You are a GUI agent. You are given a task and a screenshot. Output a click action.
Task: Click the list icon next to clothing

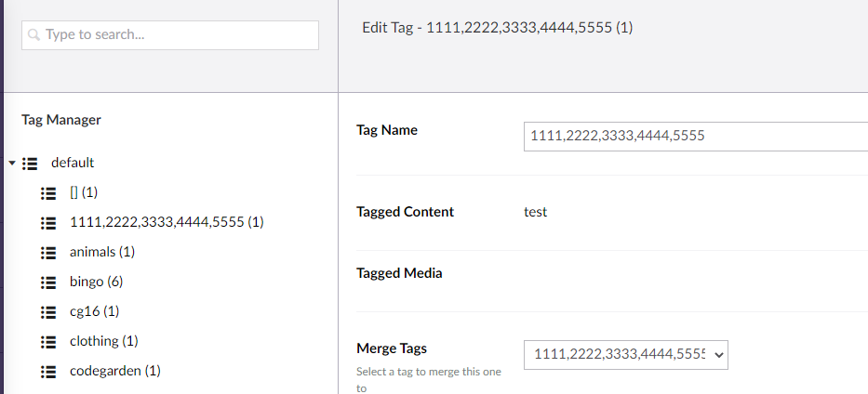(x=48, y=341)
